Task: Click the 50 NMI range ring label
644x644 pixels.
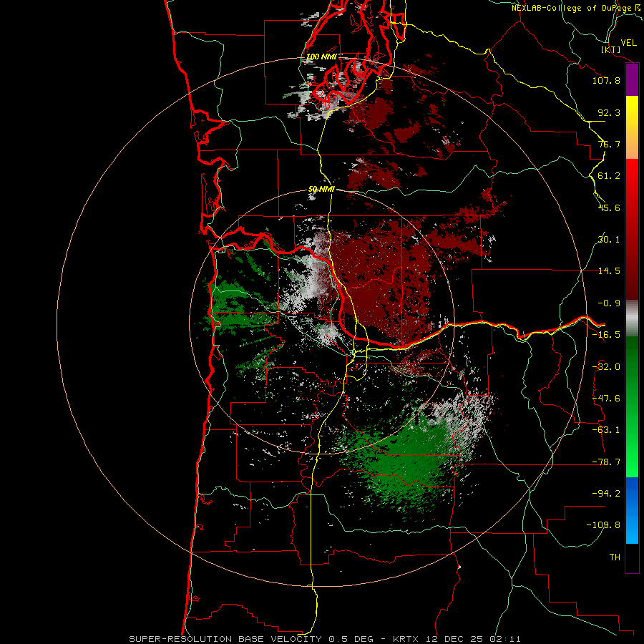Action: point(321,189)
